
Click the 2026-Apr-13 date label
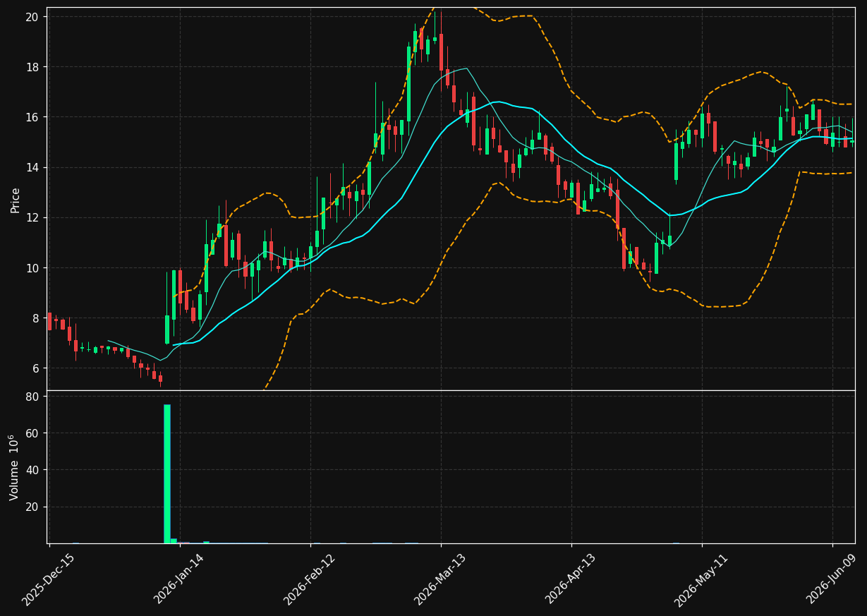pos(570,580)
